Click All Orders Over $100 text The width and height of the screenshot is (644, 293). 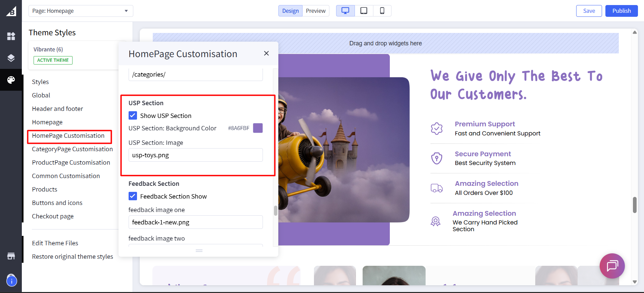click(484, 193)
